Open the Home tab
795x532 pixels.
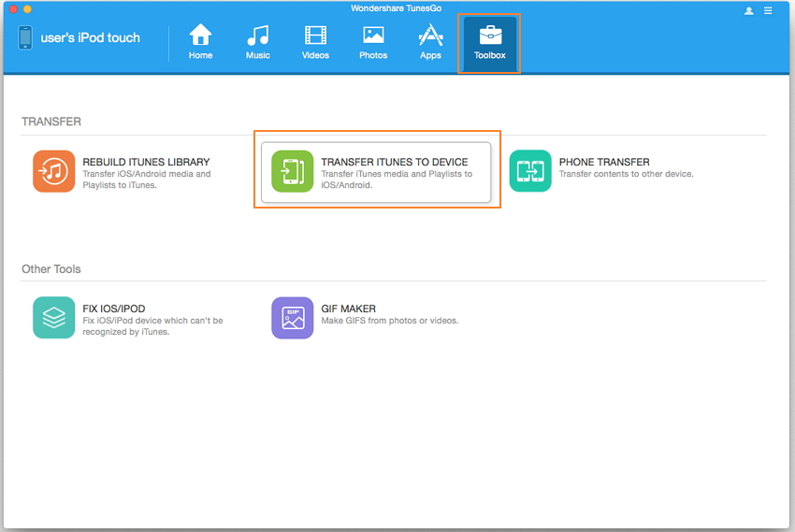pos(200,36)
